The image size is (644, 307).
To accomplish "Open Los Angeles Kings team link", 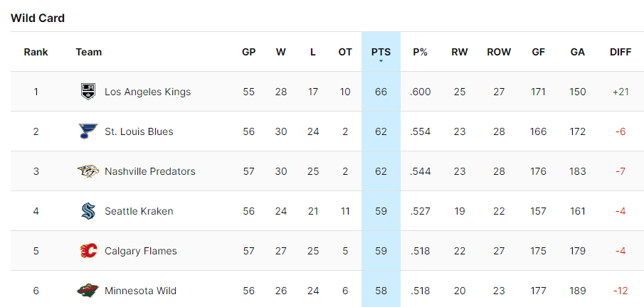I will click(147, 92).
